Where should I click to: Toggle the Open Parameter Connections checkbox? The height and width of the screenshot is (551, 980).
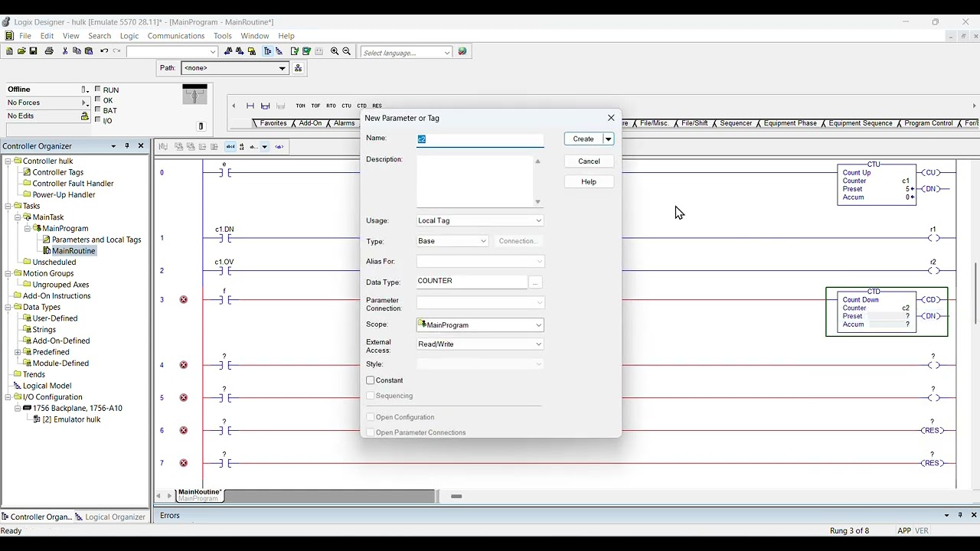point(371,432)
